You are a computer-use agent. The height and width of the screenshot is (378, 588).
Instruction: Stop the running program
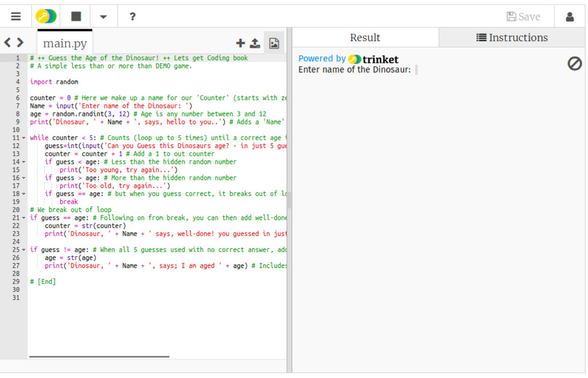point(76,16)
